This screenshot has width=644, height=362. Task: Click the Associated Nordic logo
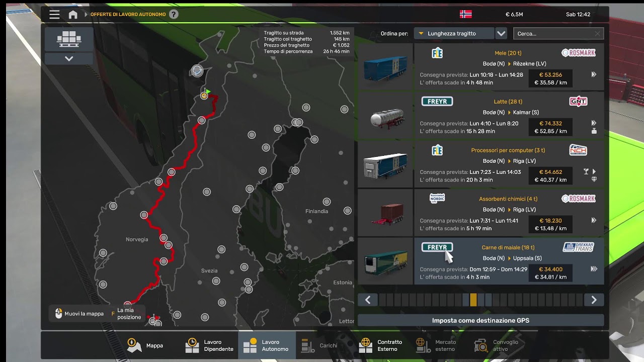pyautogui.click(x=437, y=198)
